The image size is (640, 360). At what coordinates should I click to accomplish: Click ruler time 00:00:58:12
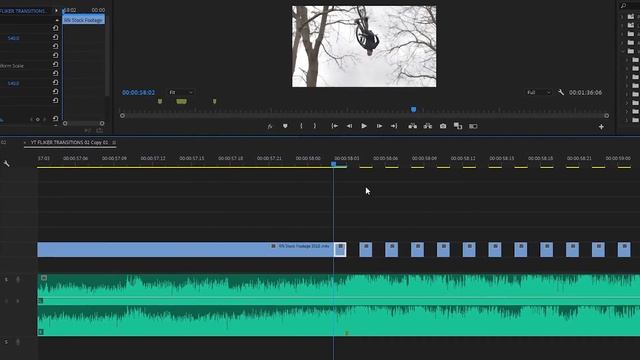pos(463,158)
